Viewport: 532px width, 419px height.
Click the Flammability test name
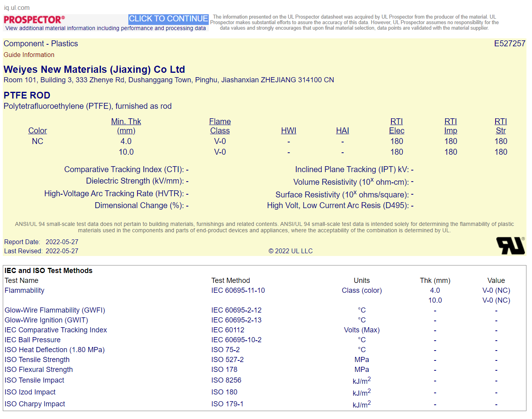(x=25, y=290)
